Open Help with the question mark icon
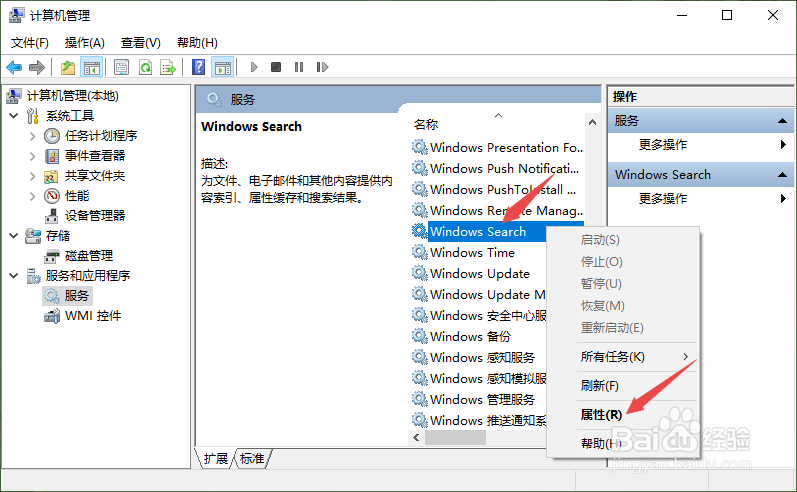The width and height of the screenshot is (797, 492). click(199, 67)
